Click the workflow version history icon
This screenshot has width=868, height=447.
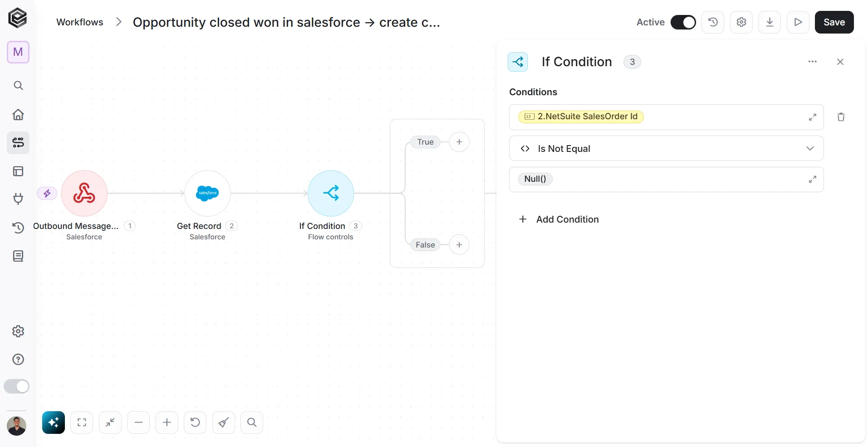(713, 22)
